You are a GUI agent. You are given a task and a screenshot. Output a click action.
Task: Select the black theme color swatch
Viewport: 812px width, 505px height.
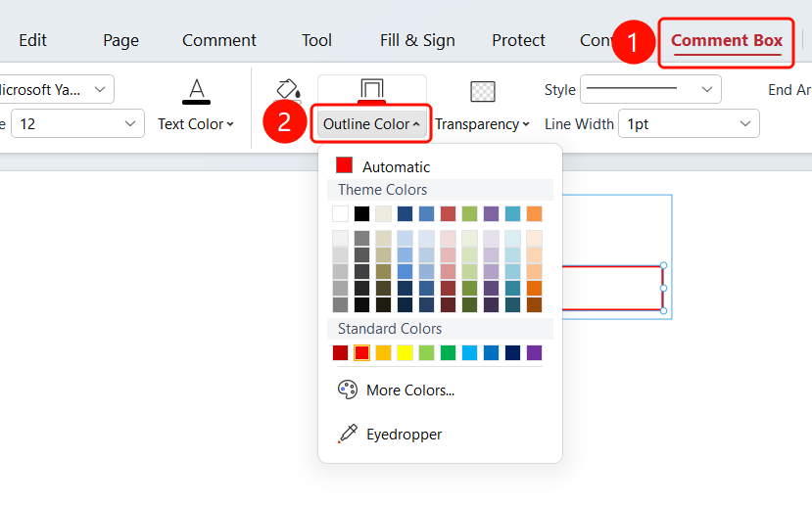(x=362, y=213)
